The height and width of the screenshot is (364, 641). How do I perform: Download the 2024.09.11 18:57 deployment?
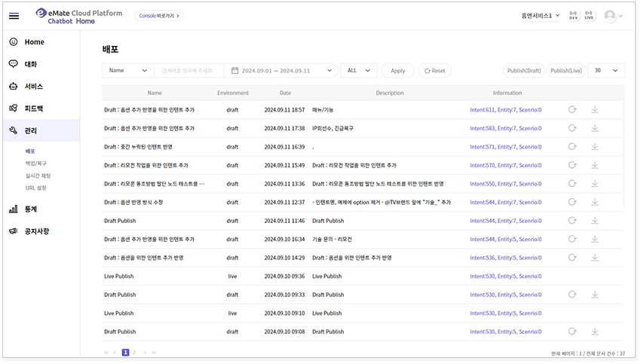point(595,109)
